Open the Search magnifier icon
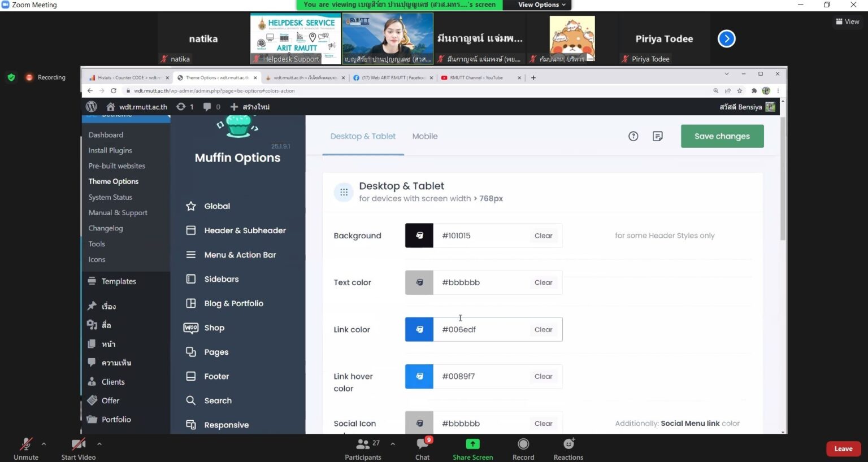The width and height of the screenshot is (868, 462). click(x=191, y=400)
